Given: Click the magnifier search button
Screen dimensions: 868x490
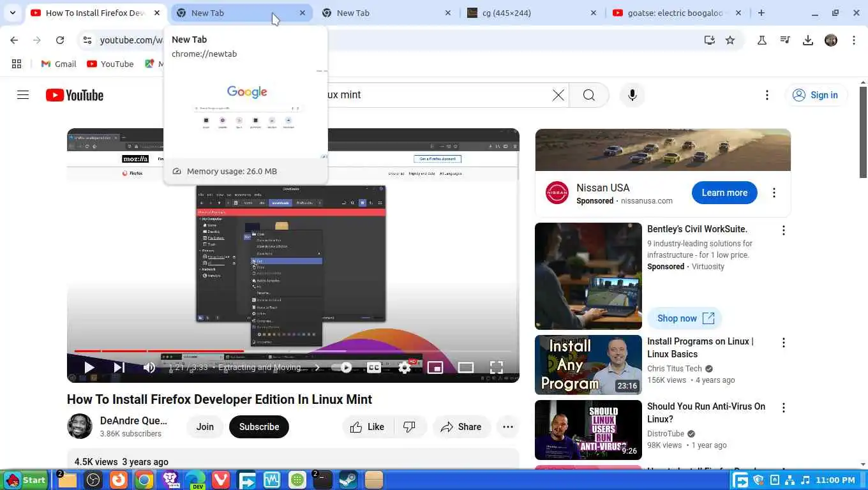Looking at the screenshot, I should pyautogui.click(x=589, y=95).
